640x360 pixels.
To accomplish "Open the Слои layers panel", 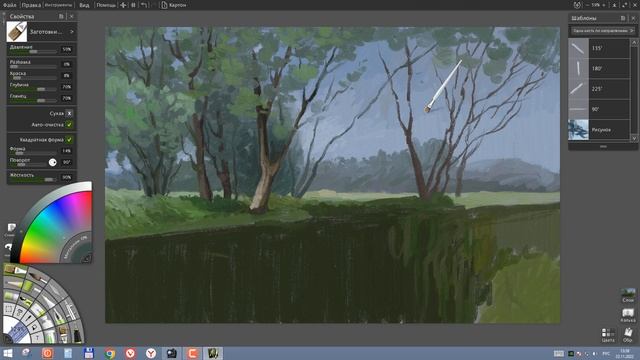I will click(x=628, y=295).
